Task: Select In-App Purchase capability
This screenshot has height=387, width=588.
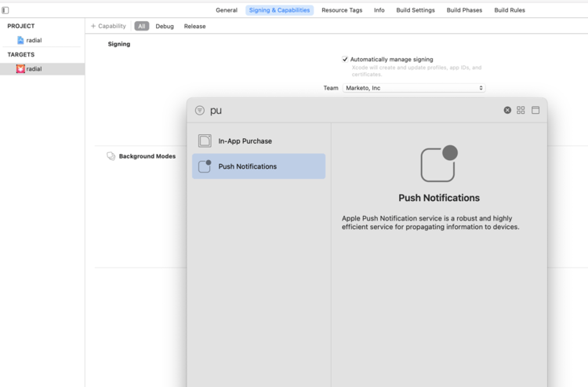Action: (259, 141)
